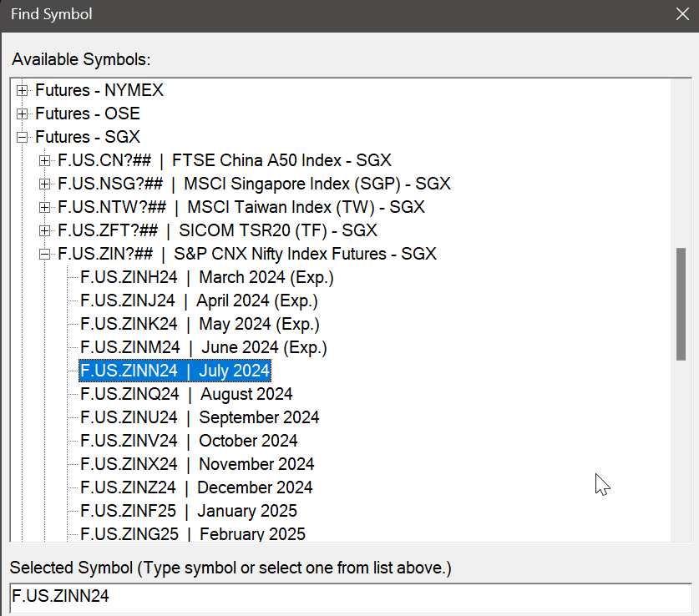Select the January 2025 contract F.US.ZINF25

[x=188, y=511]
